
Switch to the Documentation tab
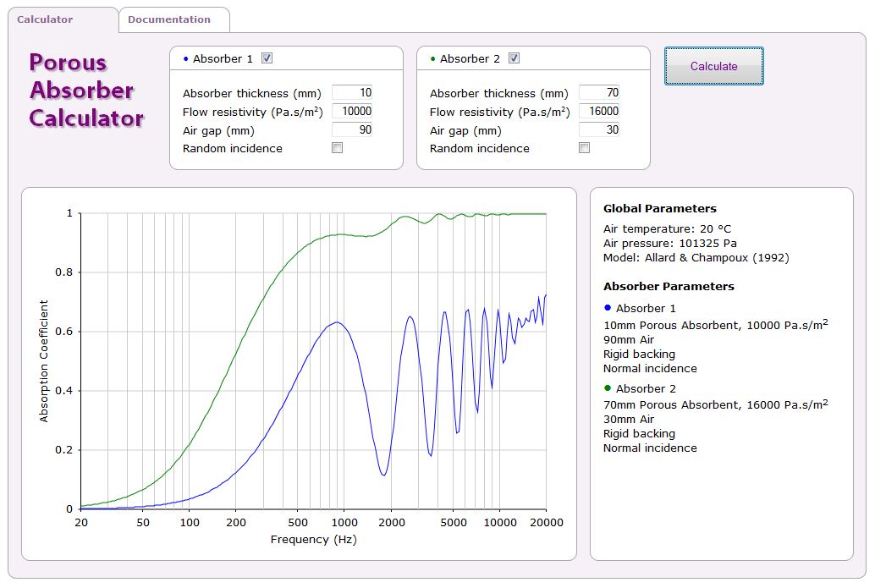169,19
